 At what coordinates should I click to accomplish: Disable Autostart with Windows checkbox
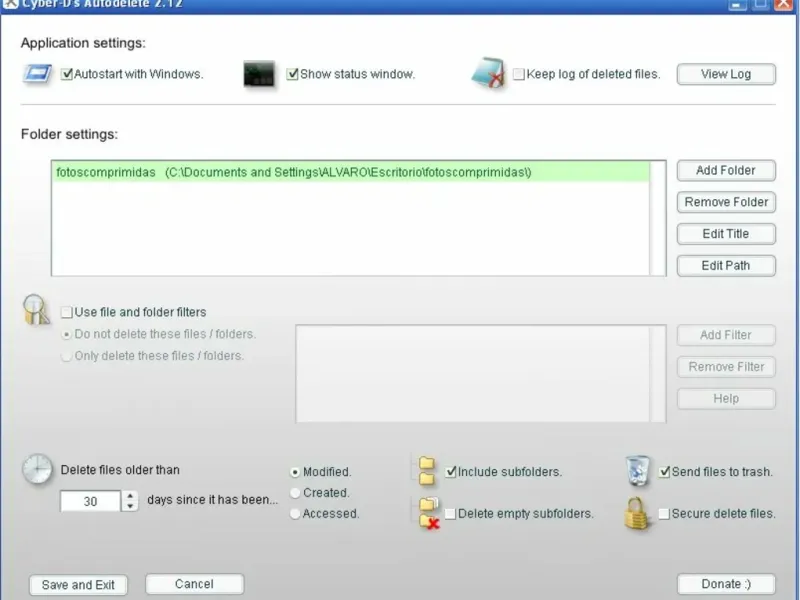click(66, 74)
